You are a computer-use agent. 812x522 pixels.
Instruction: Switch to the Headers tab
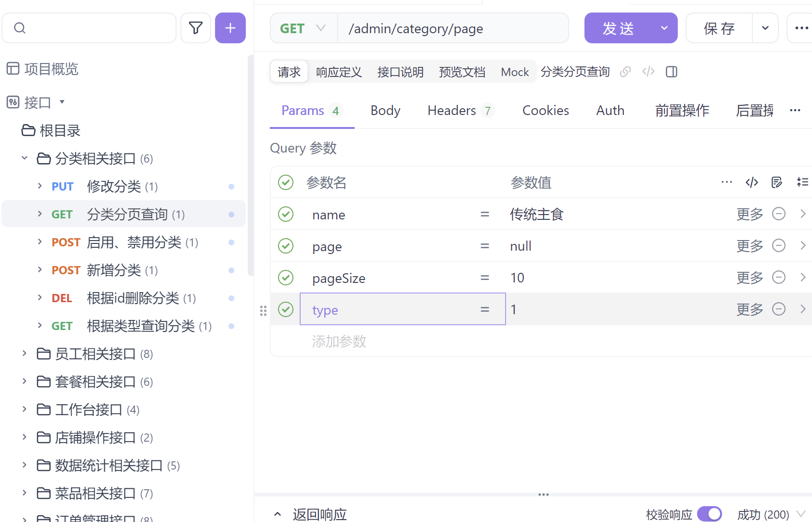(x=461, y=110)
